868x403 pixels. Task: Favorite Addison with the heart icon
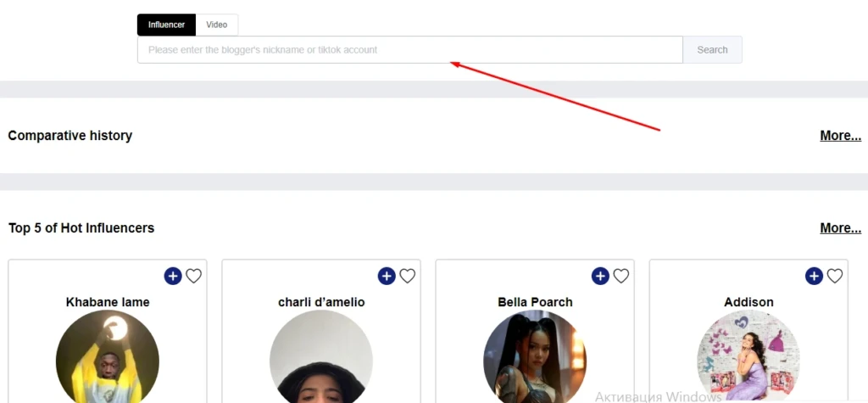(835, 276)
